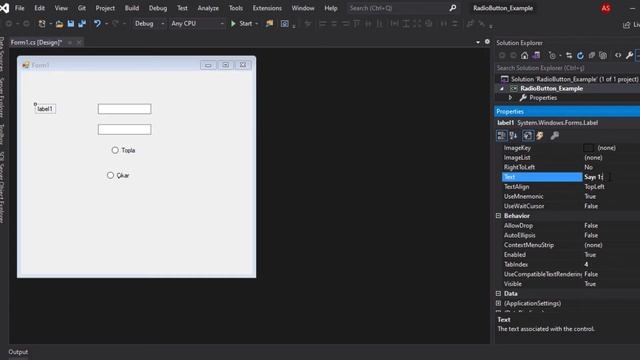Open the View menu
Screen dimensions: 640x360
click(61, 8)
